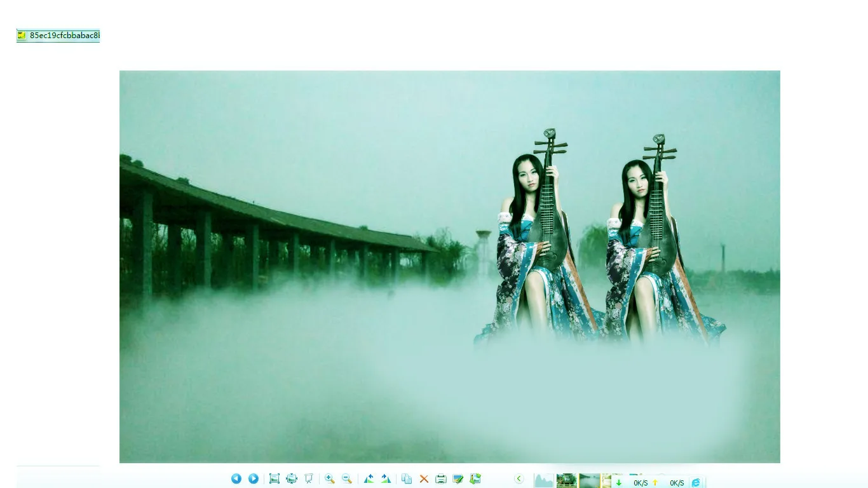Rotate the image counterclockwise
Image resolution: width=868 pixels, height=488 pixels.
point(369,478)
